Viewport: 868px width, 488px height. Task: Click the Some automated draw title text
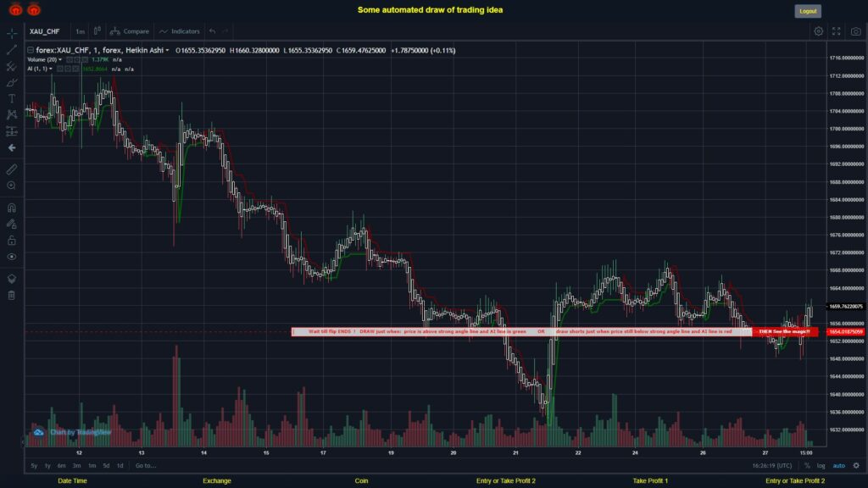pos(430,9)
